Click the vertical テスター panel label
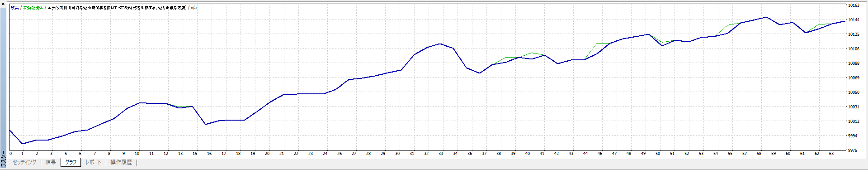Image resolution: width=868 pixels, height=170 pixels. point(3,159)
